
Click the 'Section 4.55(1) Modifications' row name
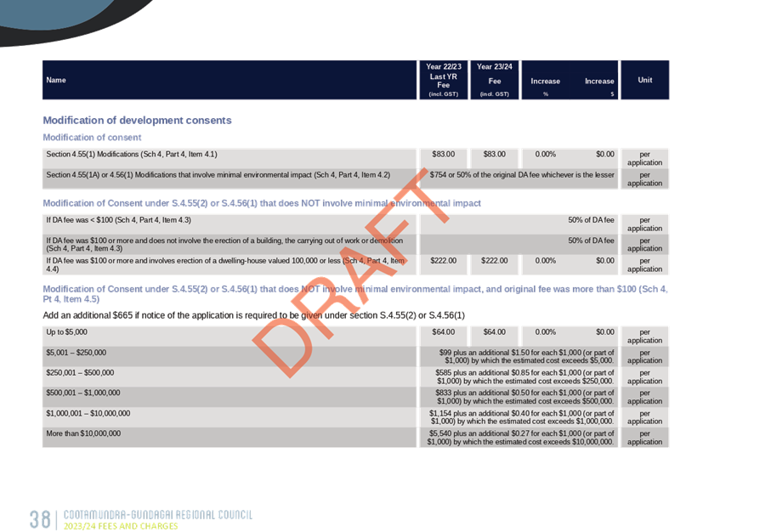pos(131,155)
